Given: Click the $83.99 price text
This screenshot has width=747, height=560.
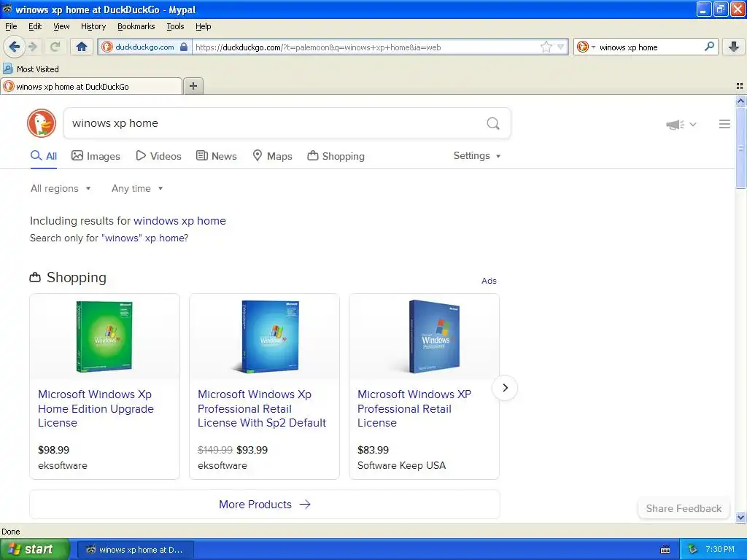Looking at the screenshot, I should pos(373,450).
